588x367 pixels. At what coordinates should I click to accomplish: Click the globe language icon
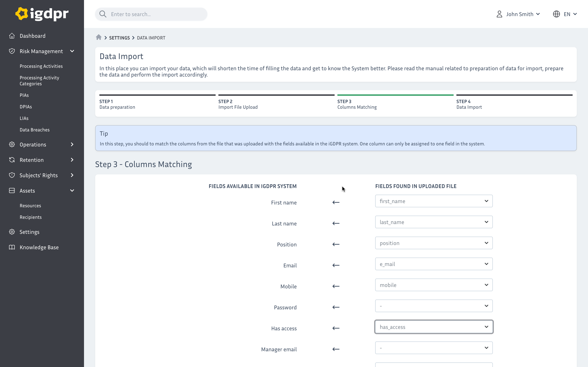click(x=556, y=14)
